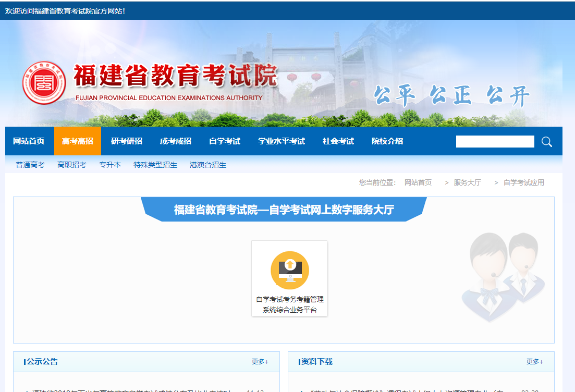
Task: Switch to 自学考试 navigation item
Action: coord(225,141)
